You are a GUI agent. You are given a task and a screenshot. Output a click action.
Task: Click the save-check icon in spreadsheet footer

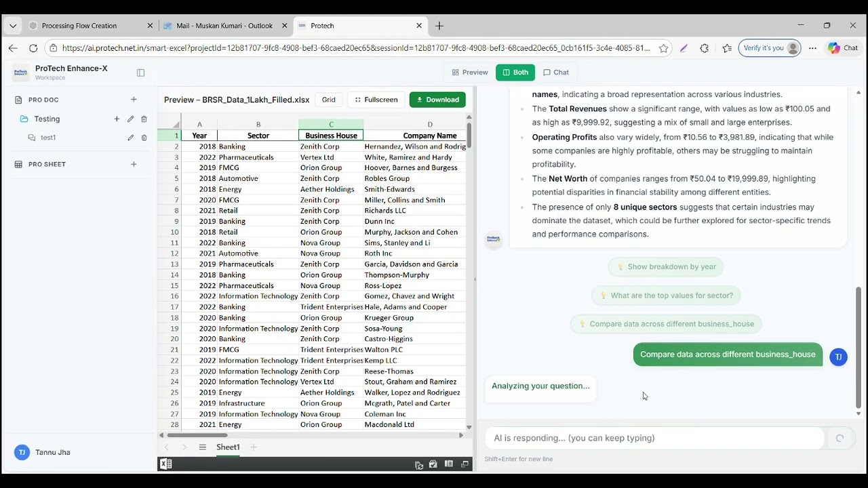433,464
